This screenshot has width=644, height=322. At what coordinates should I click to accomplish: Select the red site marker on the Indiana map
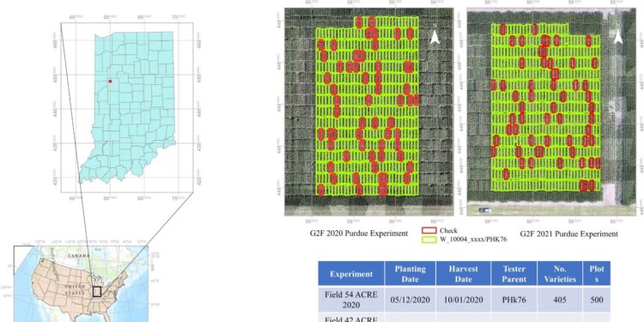tap(110, 82)
